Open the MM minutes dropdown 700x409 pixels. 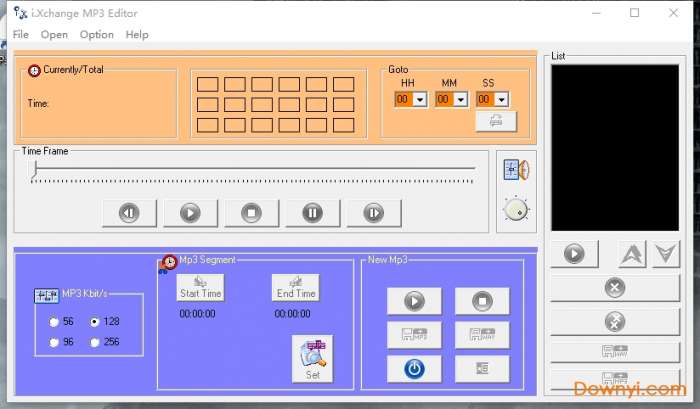(x=460, y=99)
